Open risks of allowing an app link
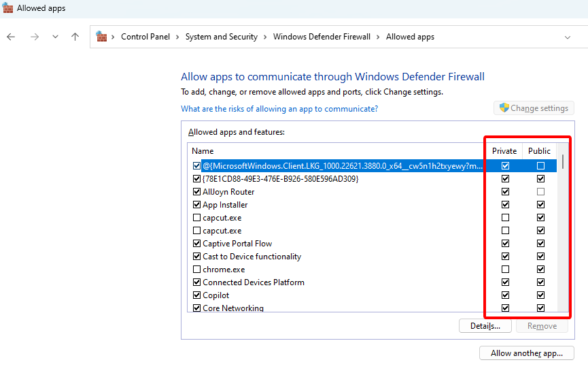The height and width of the screenshot is (373, 588). coord(279,108)
